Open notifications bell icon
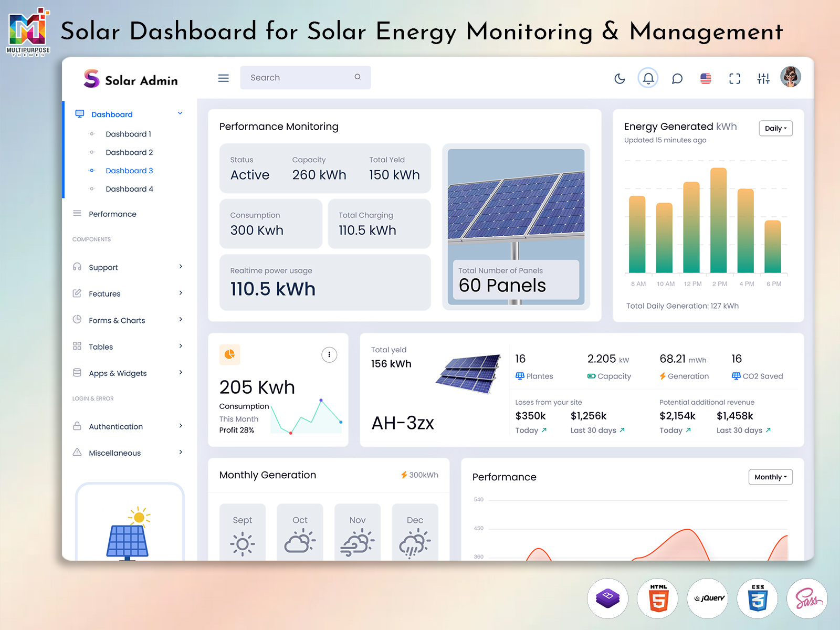The image size is (840, 630). coord(648,78)
